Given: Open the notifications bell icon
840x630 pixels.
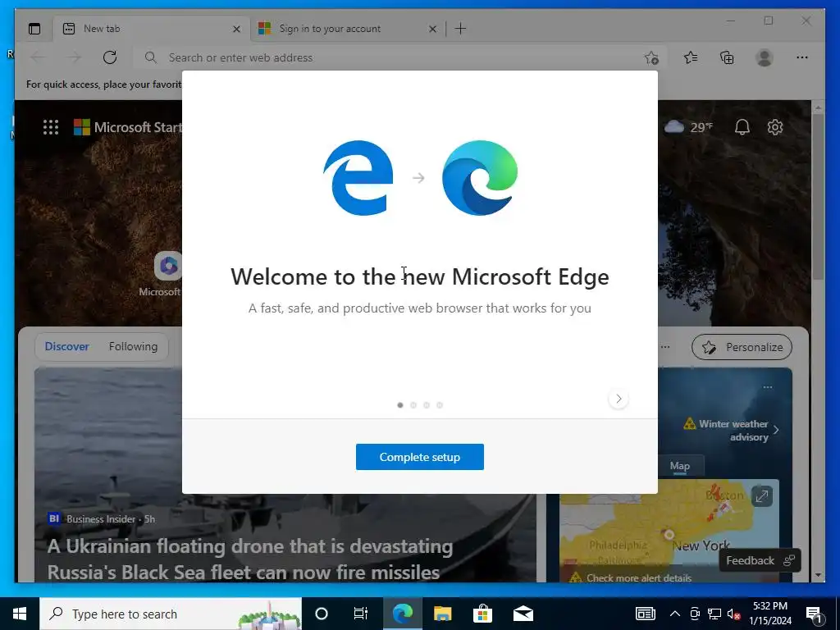Looking at the screenshot, I should tap(742, 127).
